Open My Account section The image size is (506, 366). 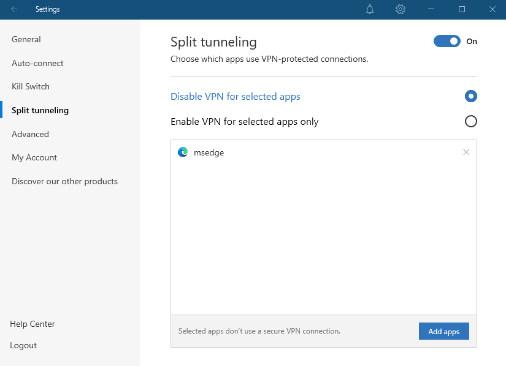click(34, 157)
